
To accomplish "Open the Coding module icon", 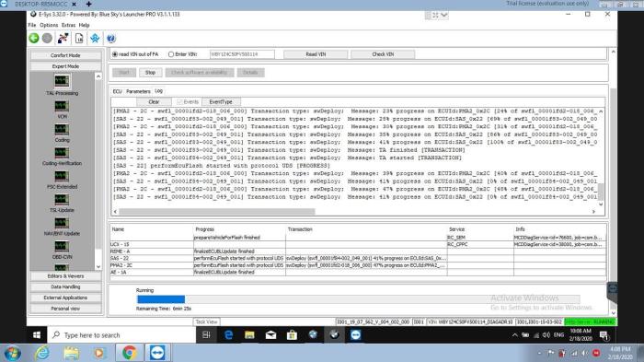I will click(62, 129).
